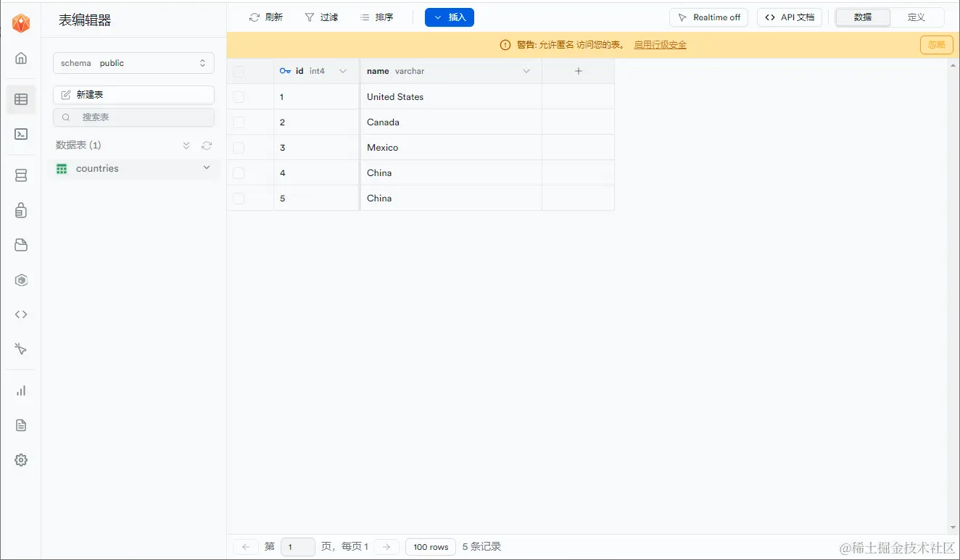Open the id column options dropdown

(342, 70)
